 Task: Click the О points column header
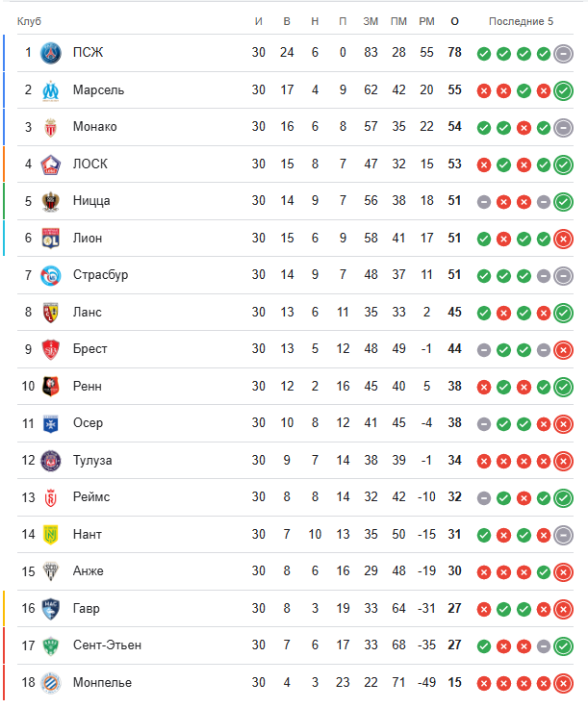pos(455,21)
